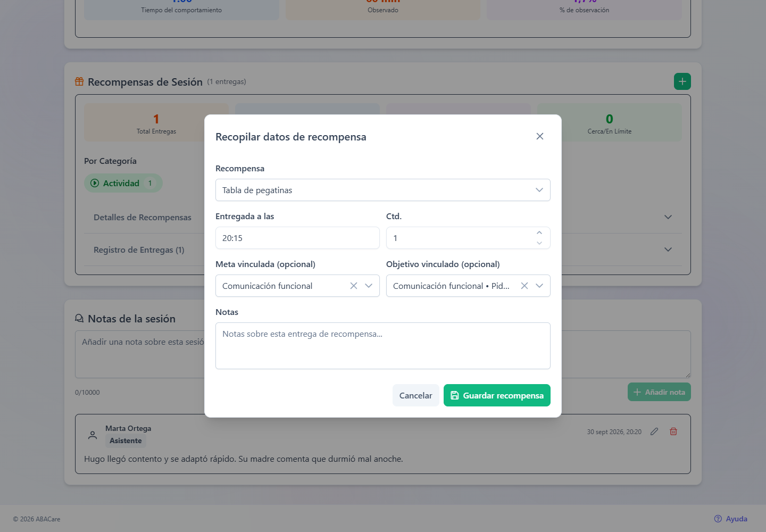Expand the Detalles de Recompensas section
This screenshot has width=766, height=532.
(x=382, y=217)
